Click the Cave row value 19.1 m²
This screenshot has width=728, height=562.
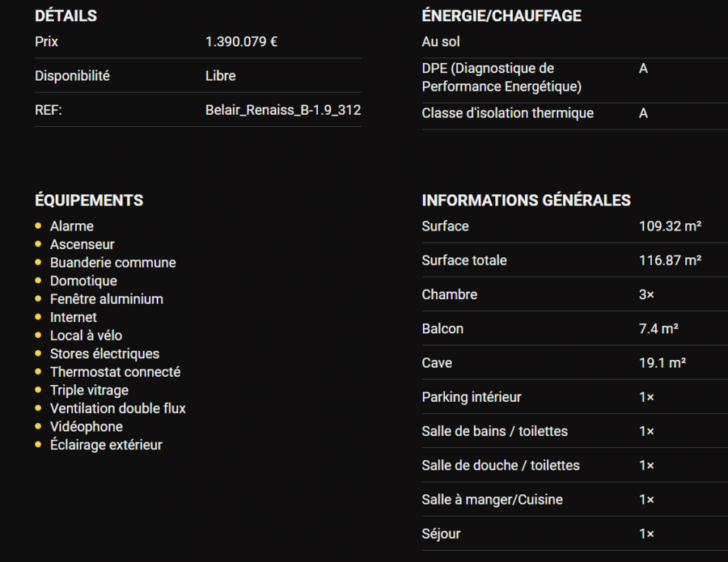click(662, 363)
